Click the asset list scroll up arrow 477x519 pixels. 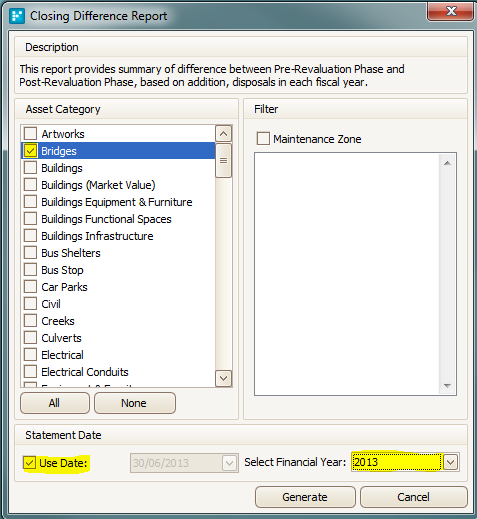point(223,134)
